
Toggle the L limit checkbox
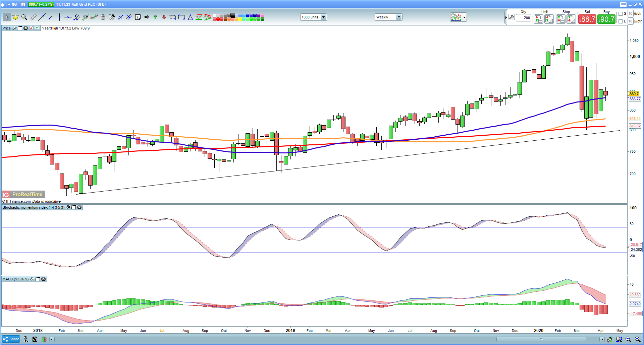tap(621, 21)
